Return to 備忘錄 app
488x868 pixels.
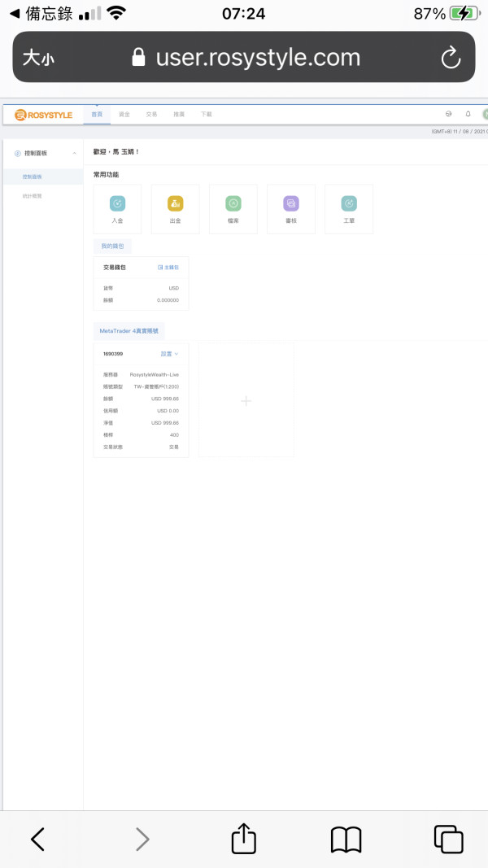[x=41, y=14]
